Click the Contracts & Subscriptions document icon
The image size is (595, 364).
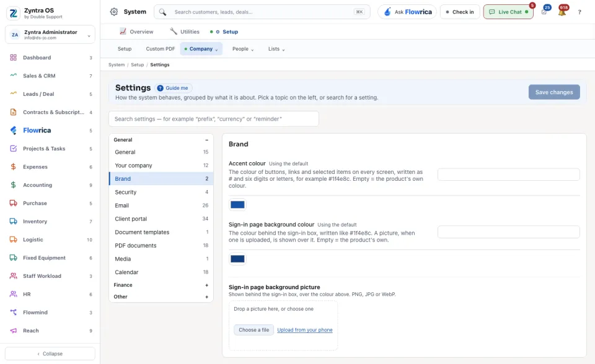point(13,112)
